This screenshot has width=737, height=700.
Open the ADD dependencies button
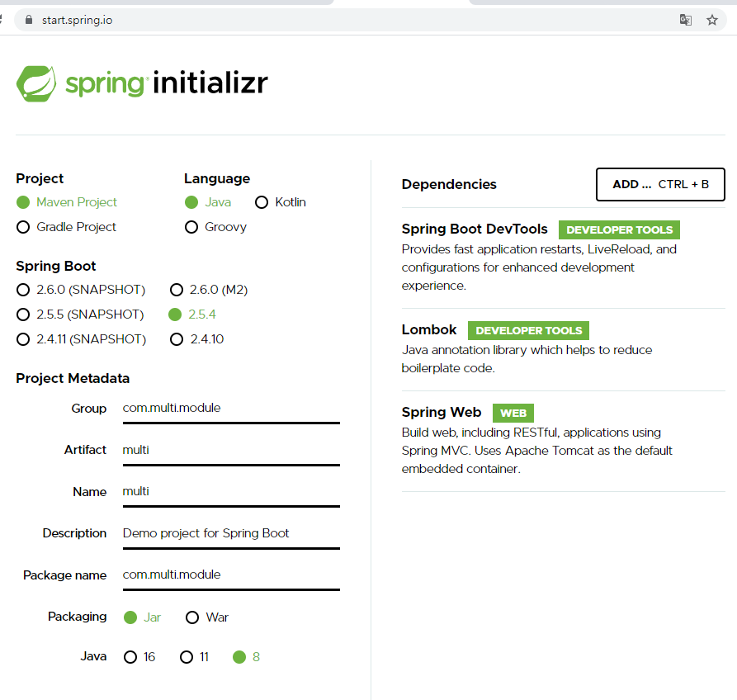[660, 184]
